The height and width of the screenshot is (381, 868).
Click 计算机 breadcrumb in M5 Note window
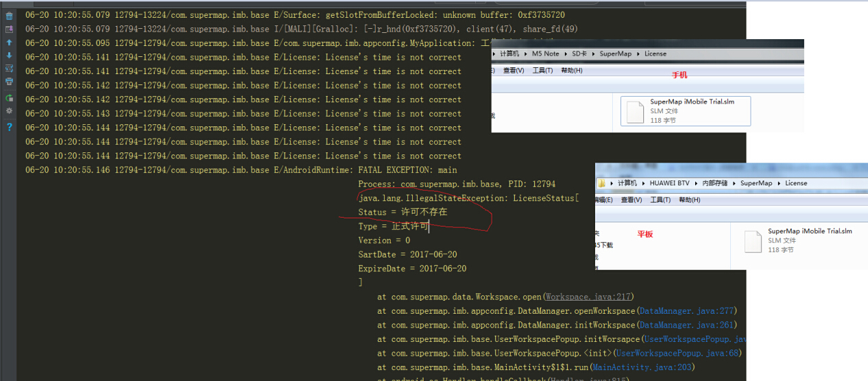click(x=509, y=54)
